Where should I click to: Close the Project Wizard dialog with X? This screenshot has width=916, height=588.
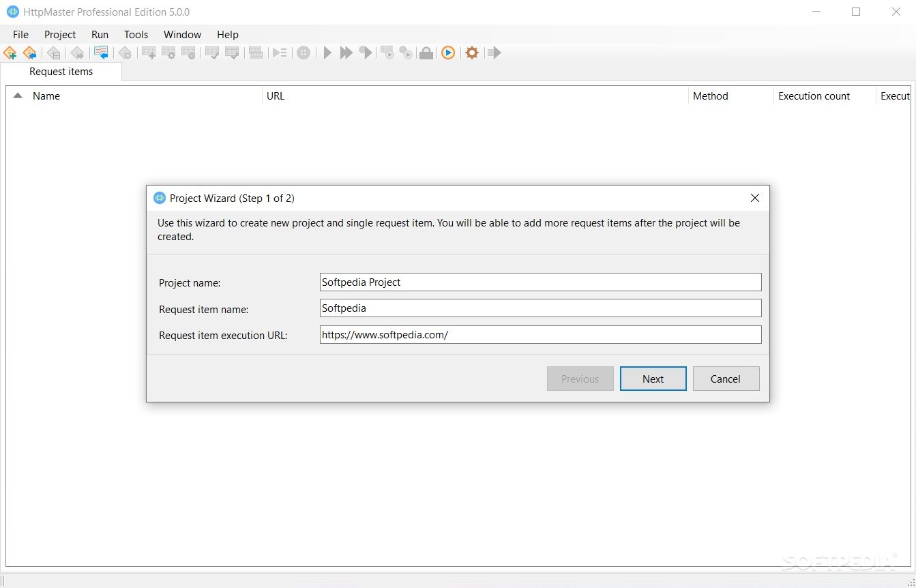click(754, 198)
